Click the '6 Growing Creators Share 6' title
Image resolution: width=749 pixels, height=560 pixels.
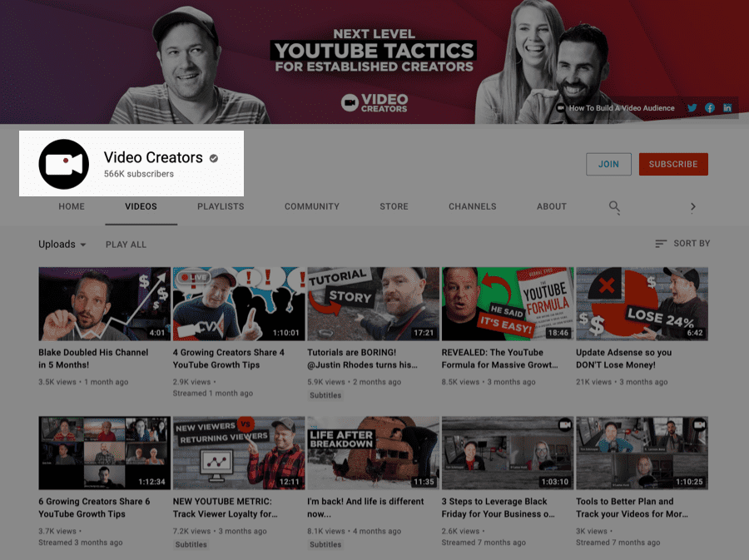coord(95,508)
